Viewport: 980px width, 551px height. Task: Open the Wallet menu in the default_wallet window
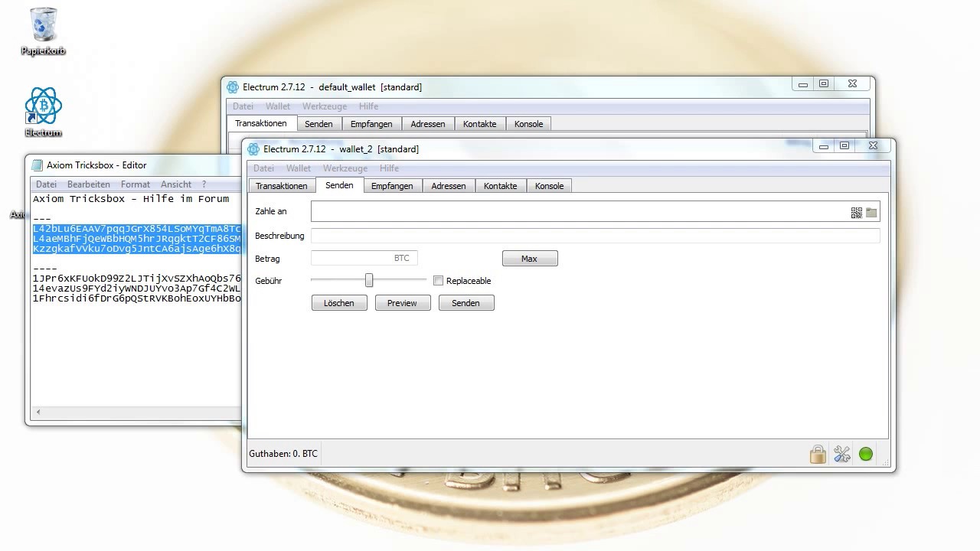click(x=278, y=106)
